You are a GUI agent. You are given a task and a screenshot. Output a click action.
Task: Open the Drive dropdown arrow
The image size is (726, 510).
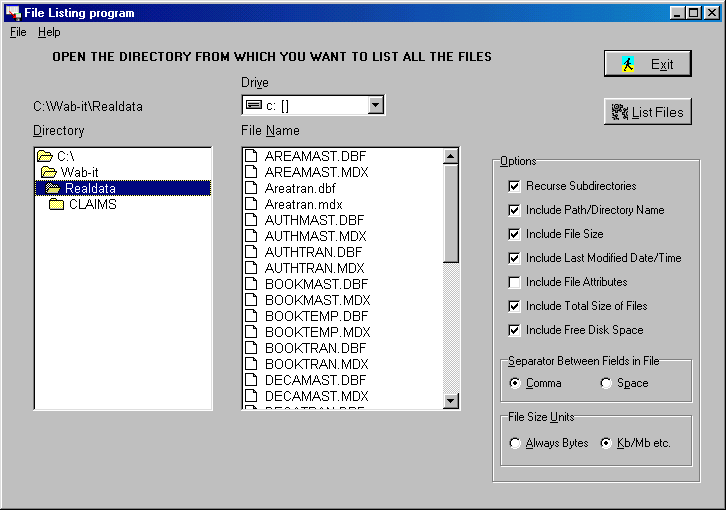coord(376,105)
